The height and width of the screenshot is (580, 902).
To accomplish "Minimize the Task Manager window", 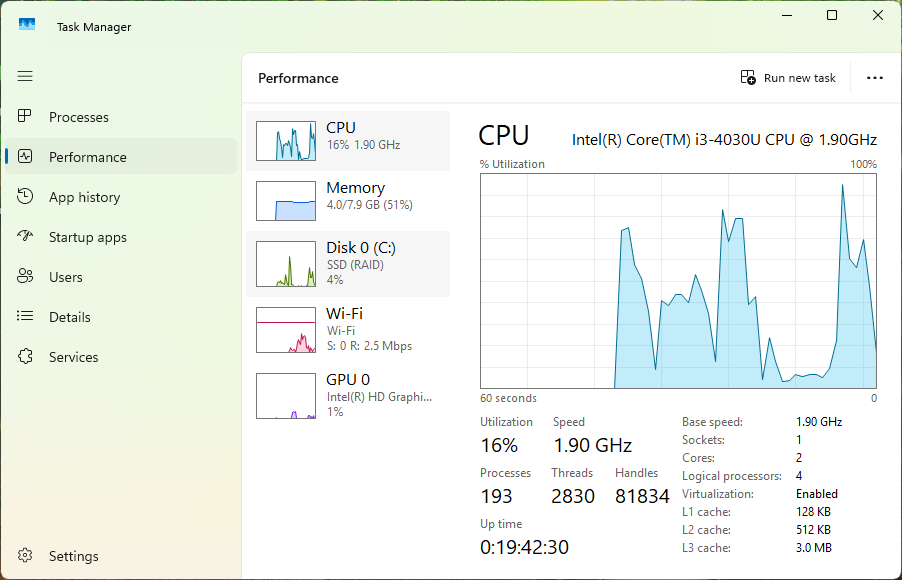I will tap(786, 15).
